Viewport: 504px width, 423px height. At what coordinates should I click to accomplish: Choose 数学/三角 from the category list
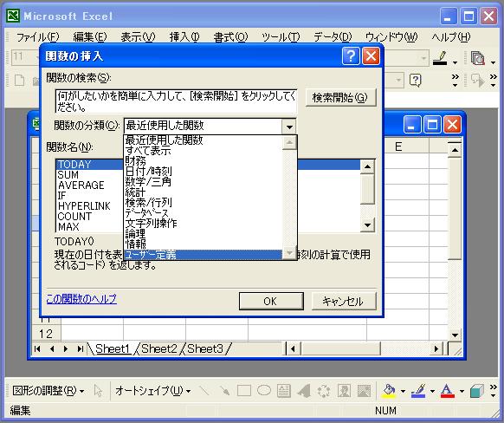[x=148, y=182]
